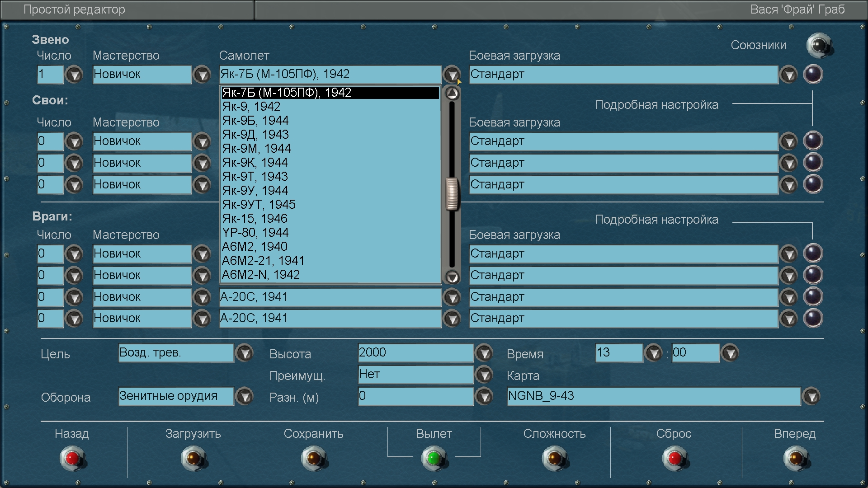The height and width of the screenshot is (488, 868).
Task: Toggle the Союзники side switch
Action: 819,45
